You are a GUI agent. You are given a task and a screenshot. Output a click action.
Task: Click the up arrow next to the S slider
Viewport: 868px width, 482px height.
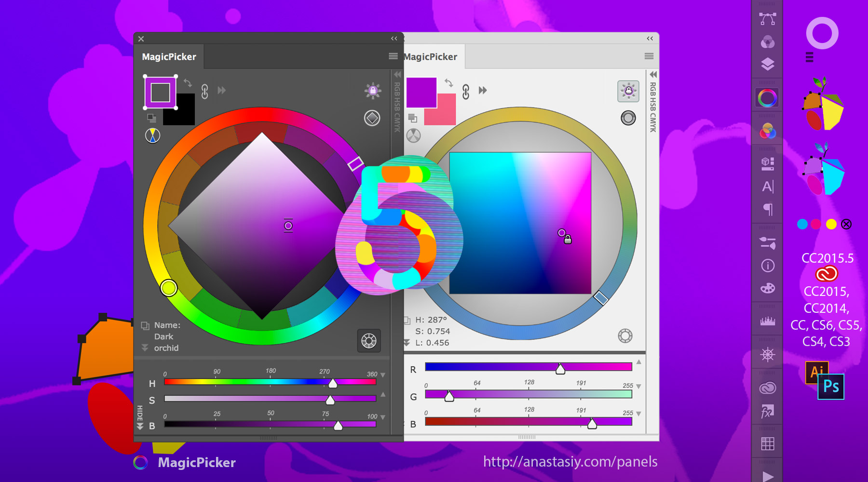tap(383, 394)
